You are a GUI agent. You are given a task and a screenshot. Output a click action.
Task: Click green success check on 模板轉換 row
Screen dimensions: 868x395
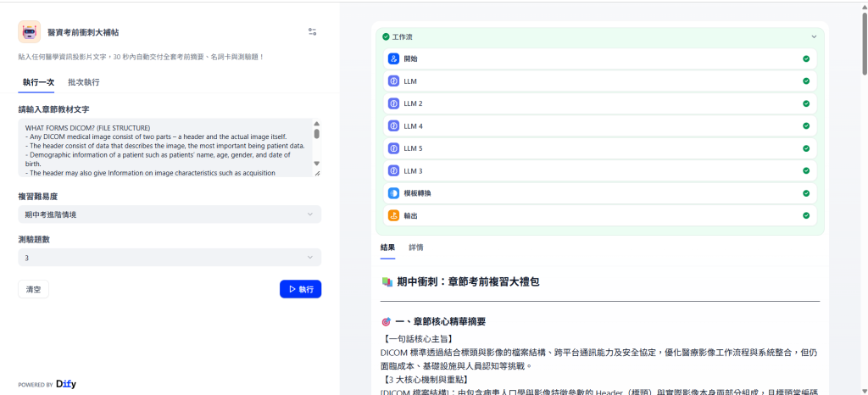click(806, 193)
